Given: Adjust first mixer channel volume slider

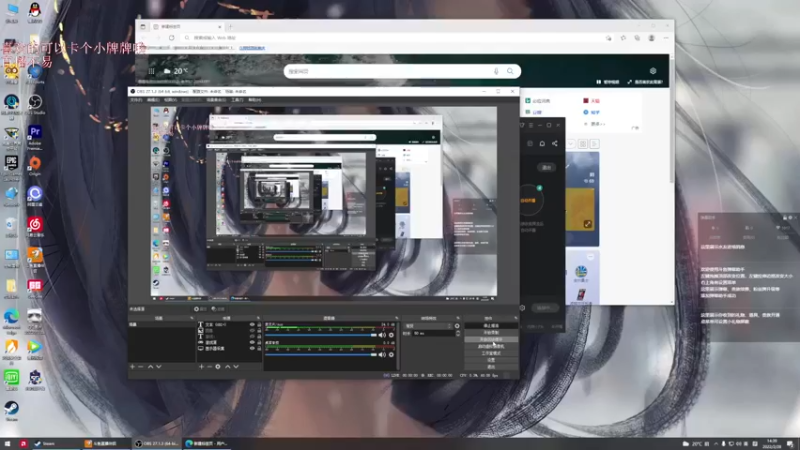Looking at the screenshot, I should pyautogui.click(x=321, y=335).
